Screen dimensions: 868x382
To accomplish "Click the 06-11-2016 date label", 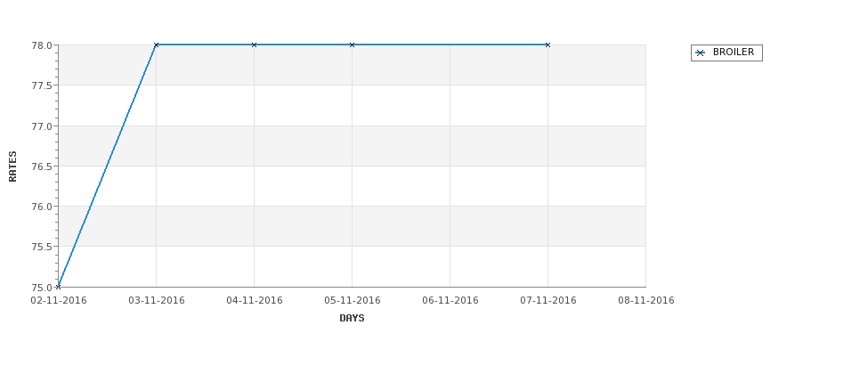I will click(450, 301).
